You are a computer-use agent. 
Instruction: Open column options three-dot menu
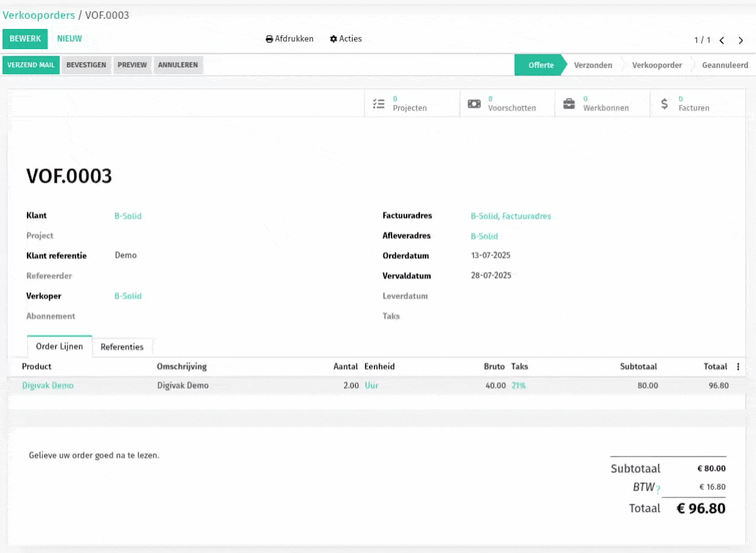pyautogui.click(x=738, y=367)
